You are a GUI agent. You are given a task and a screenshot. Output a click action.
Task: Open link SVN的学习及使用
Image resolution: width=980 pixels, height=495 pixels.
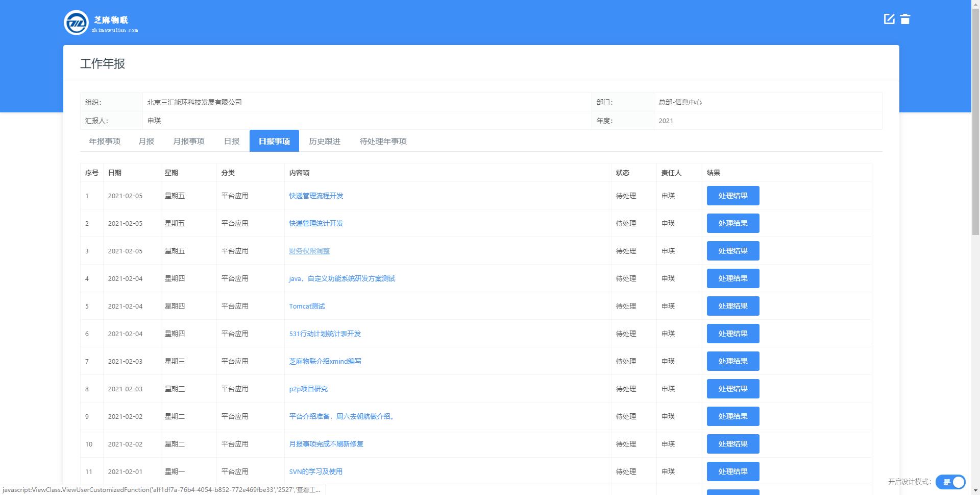click(315, 472)
